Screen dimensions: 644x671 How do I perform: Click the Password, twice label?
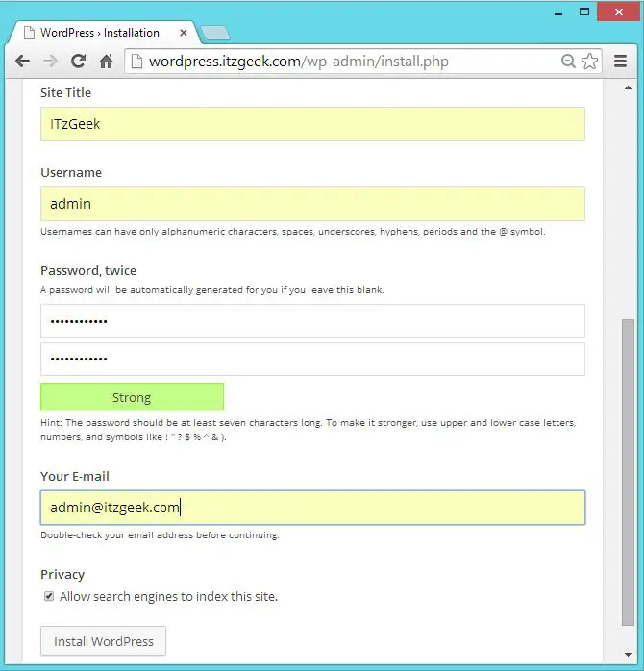tap(88, 271)
